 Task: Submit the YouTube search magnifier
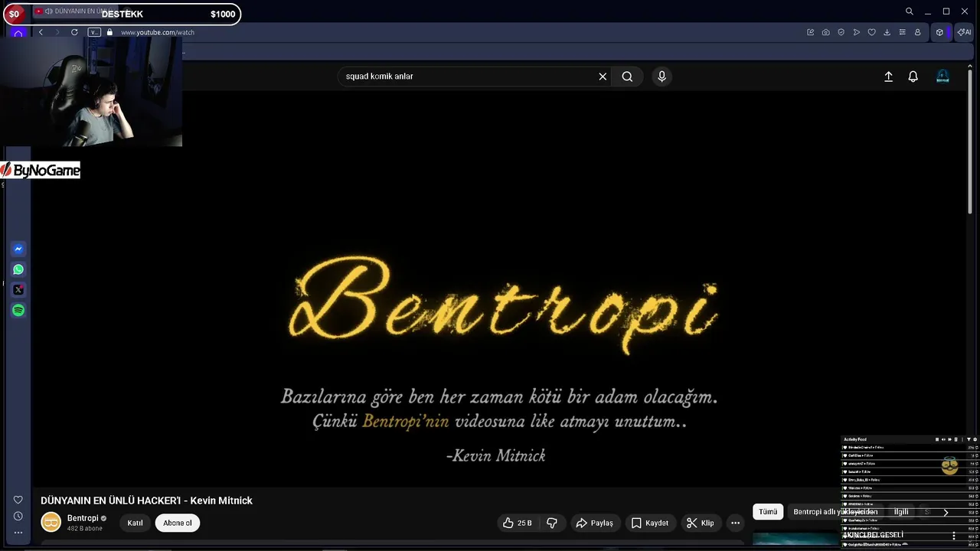pos(627,77)
